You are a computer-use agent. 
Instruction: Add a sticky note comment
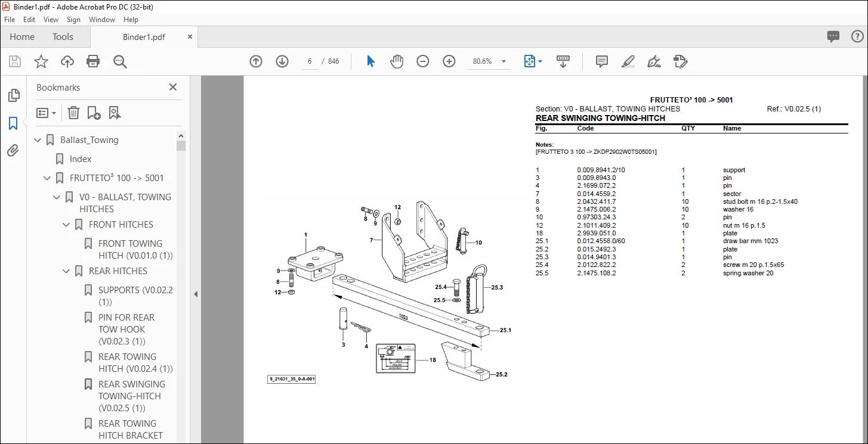pos(602,61)
